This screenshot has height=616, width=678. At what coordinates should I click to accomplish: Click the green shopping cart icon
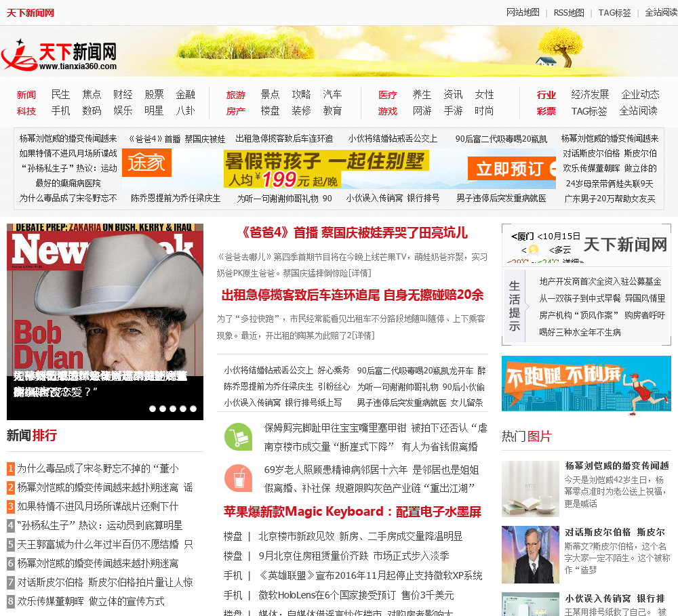pyautogui.click(x=238, y=437)
